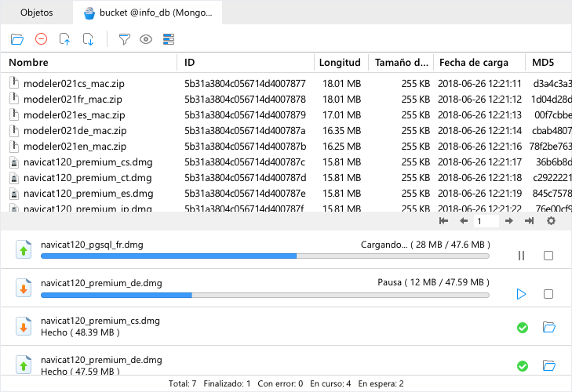Click the upload file toolbar icon

[64, 38]
